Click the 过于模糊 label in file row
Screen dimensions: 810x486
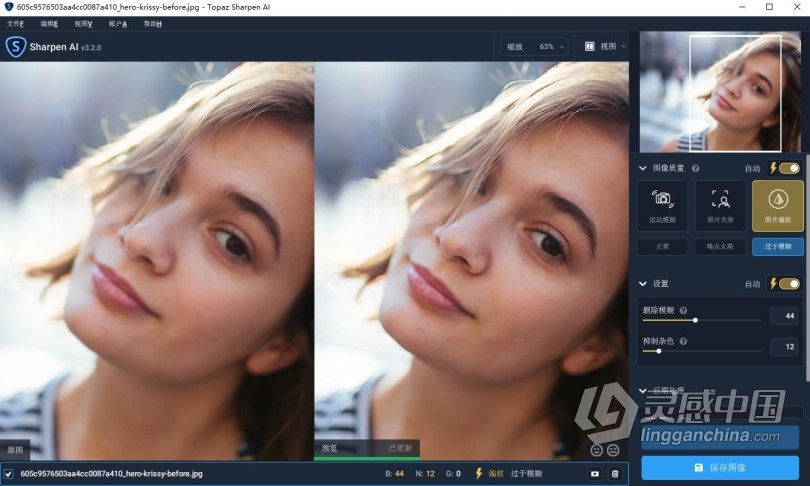(x=526, y=474)
